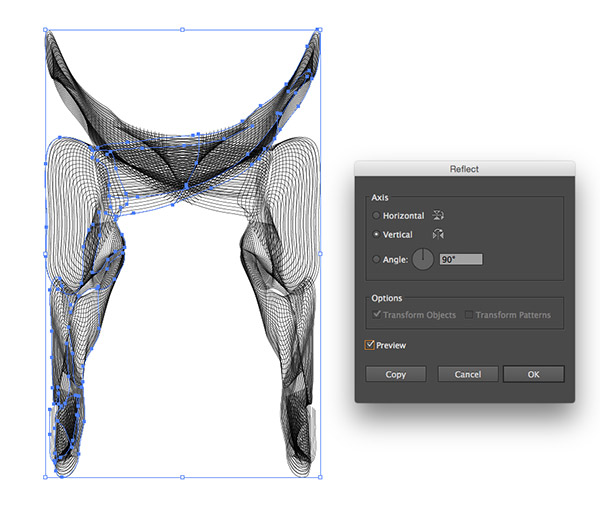600x511 pixels.
Task: Confirm reflection with the OK button
Action: [x=533, y=374]
